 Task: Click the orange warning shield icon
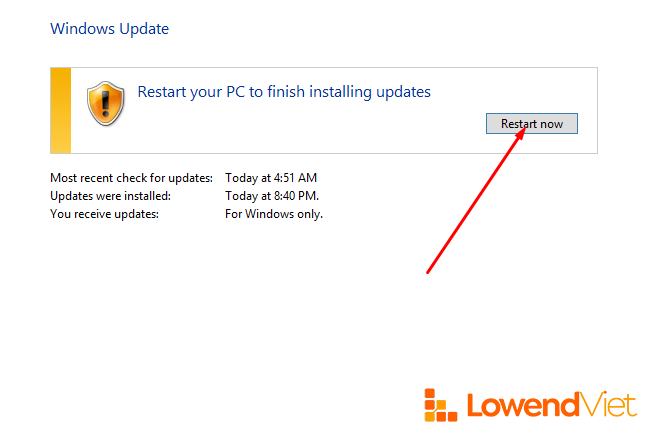pos(105,102)
